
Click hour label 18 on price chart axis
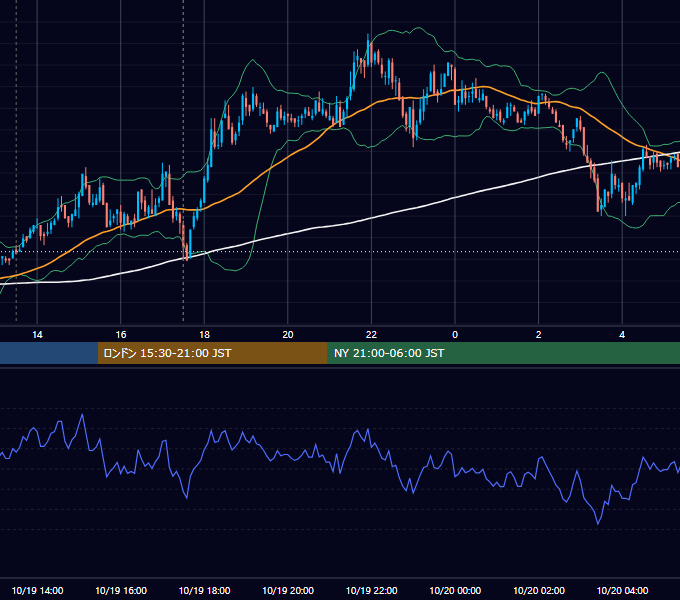204,335
